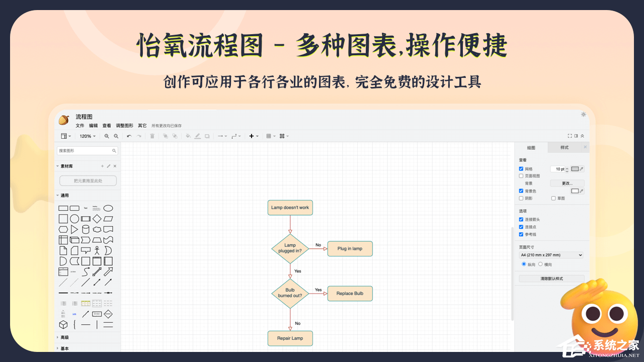Click the zoom out magnifier icon

tap(116, 136)
